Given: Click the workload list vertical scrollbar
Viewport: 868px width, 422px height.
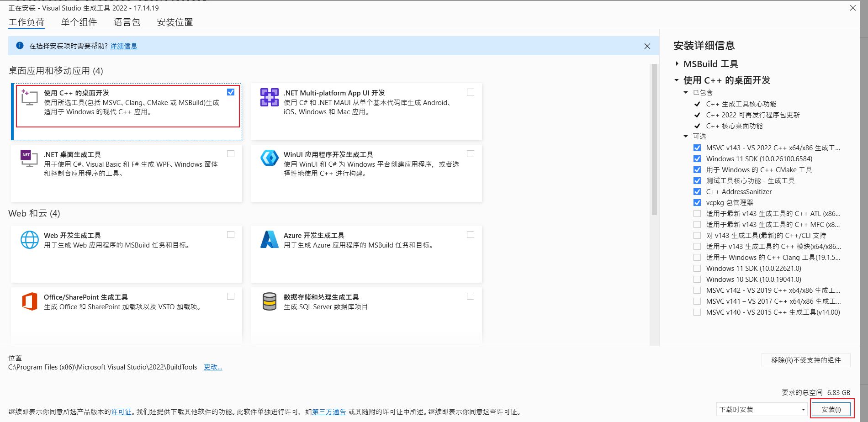Looking at the screenshot, I should (x=654, y=137).
